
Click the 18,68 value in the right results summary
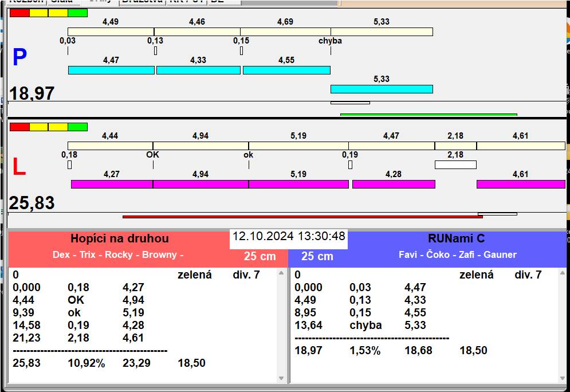[x=418, y=351]
